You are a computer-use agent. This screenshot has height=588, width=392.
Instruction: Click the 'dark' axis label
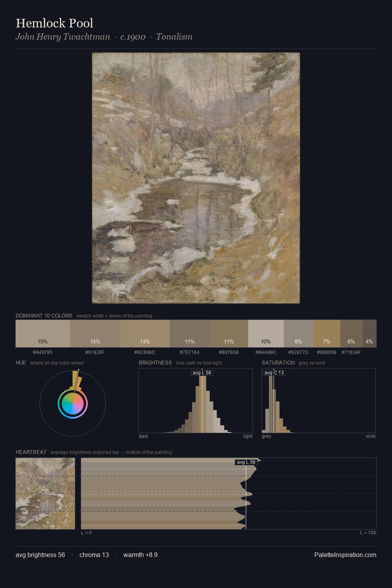(143, 436)
